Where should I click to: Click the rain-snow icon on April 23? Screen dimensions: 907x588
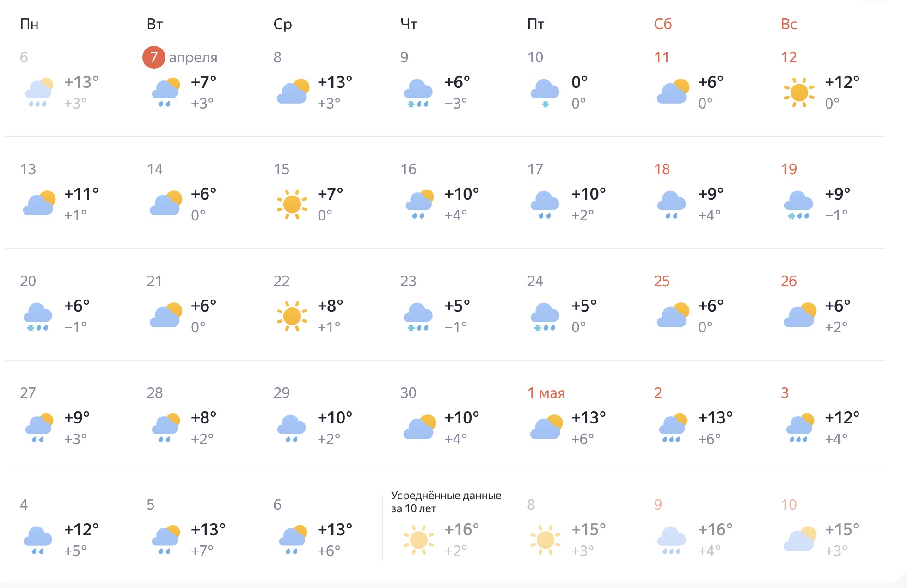click(x=418, y=316)
